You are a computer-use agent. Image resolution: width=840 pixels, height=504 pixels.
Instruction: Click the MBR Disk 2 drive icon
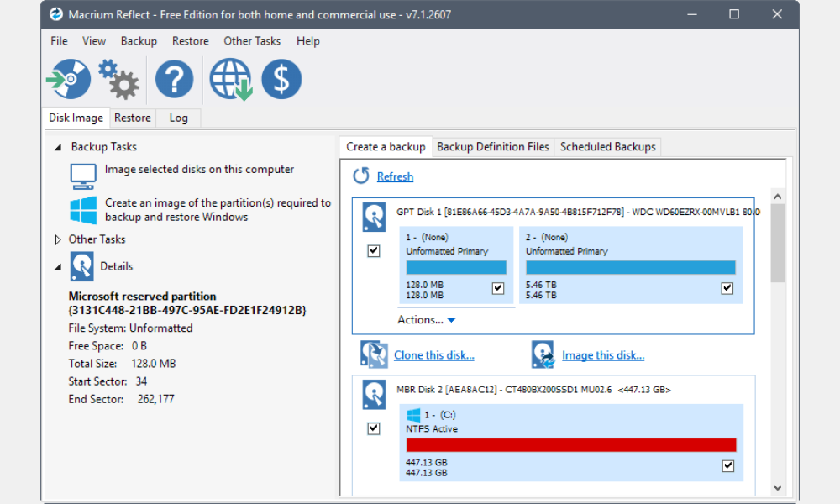coord(374,395)
